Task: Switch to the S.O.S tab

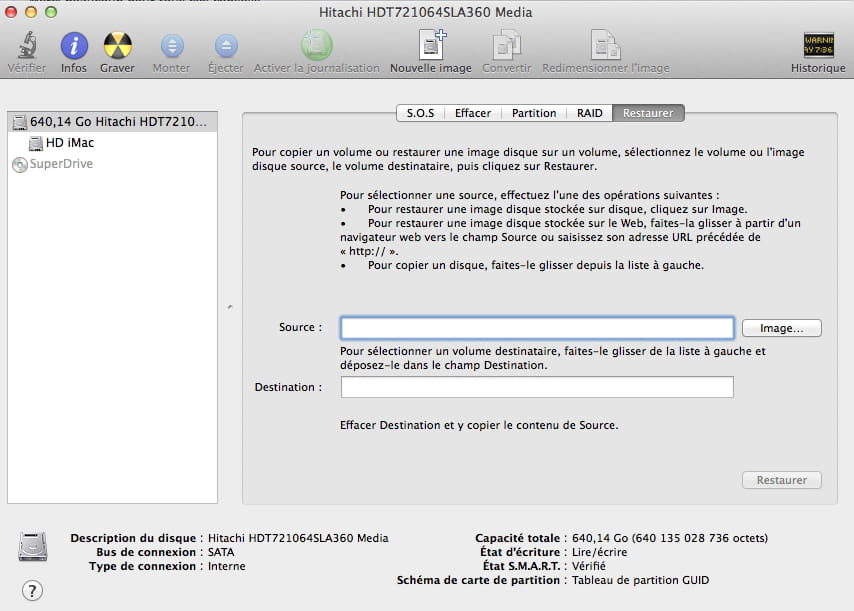Action: 420,113
